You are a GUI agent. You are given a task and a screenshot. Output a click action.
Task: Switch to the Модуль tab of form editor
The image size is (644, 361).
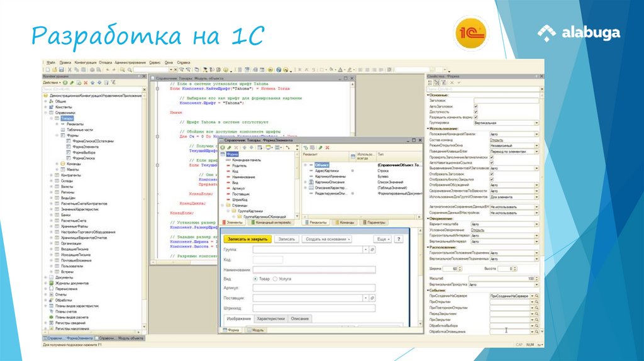255,330
